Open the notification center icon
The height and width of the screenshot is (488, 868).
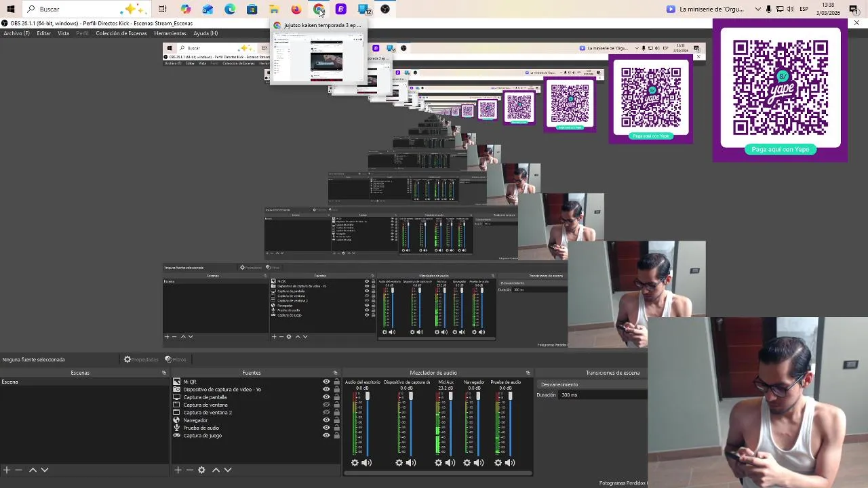coord(854,9)
